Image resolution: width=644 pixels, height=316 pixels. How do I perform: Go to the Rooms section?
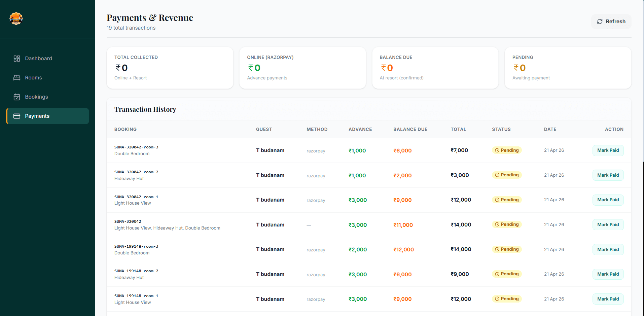[47, 78]
